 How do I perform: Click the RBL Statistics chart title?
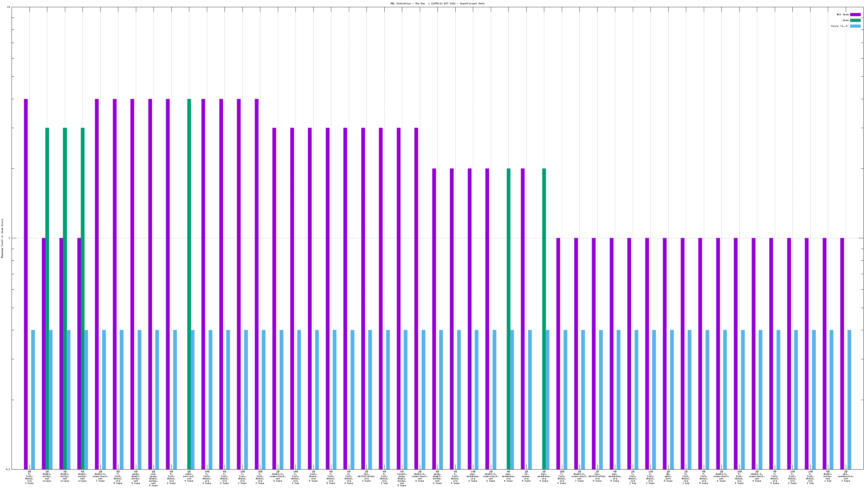[x=437, y=3]
